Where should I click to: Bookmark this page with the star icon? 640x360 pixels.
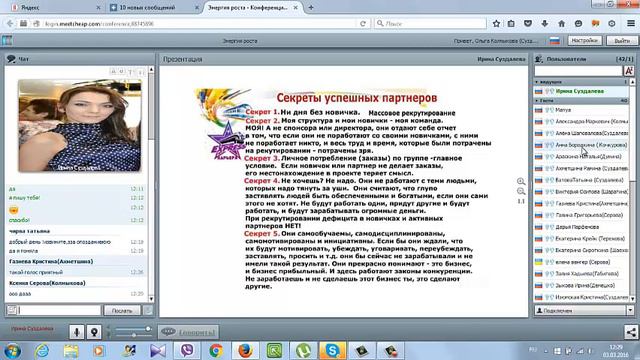pyautogui.click(x=496, y=24)
